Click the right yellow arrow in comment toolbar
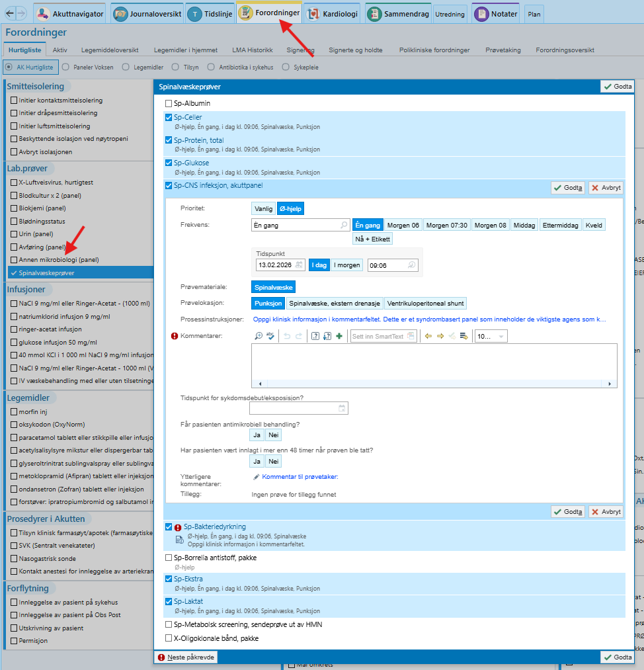The height and width of the screenshot is (670, 644). click(440, 336)
